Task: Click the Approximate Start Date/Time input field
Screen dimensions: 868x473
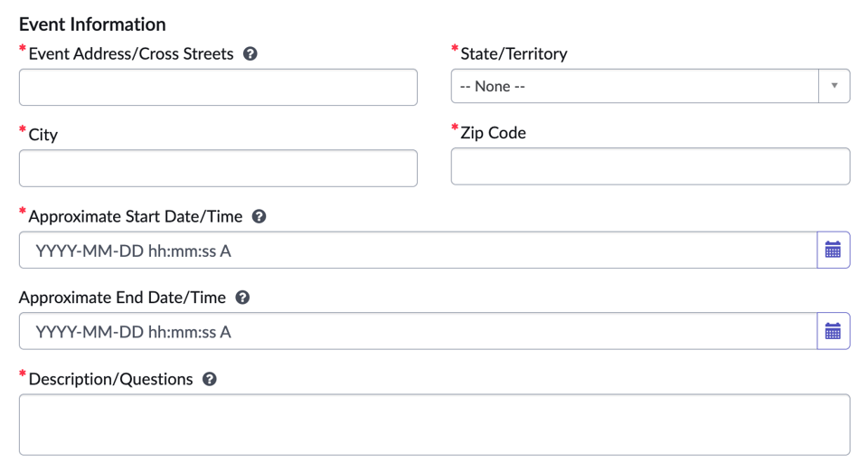Action: click(x=418, y=251)
